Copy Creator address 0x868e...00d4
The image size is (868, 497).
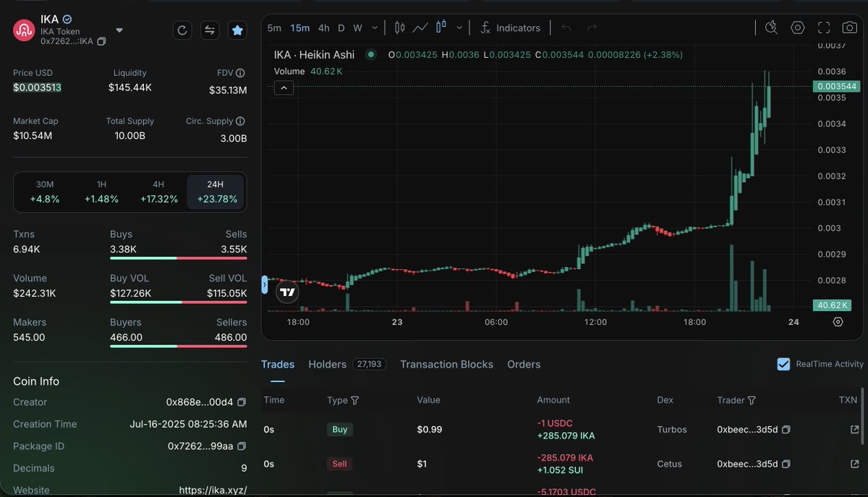(242, 402)
